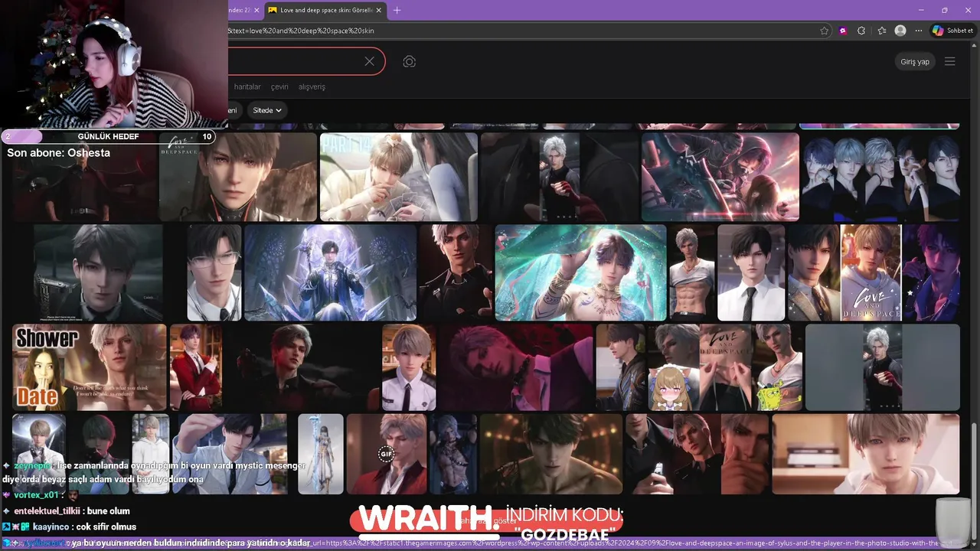980x551 pixels.
Task: Open the red suit character thumbnail
Action: (x=196, y=367)
